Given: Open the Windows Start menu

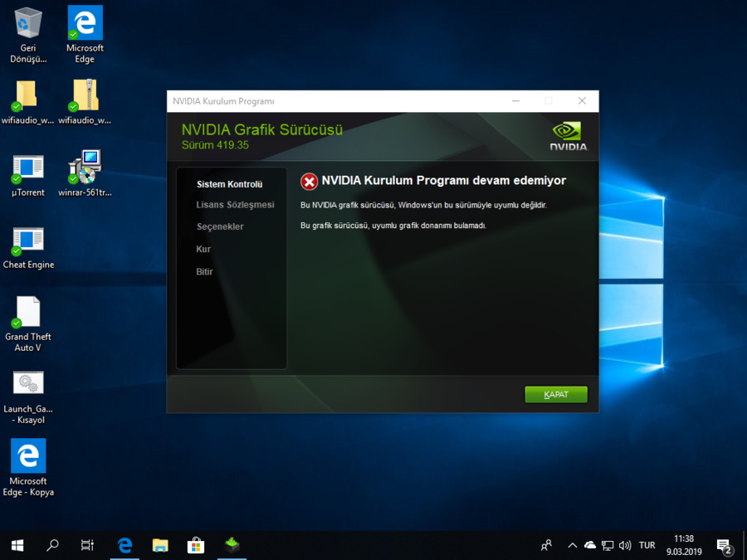Looking at the screenshot, I should click(x=17, y=545).
